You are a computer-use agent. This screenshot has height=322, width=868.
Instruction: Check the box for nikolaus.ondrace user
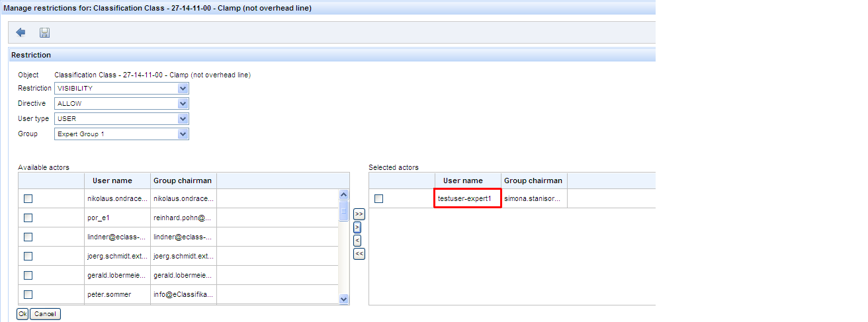click(x=28, y=198)
